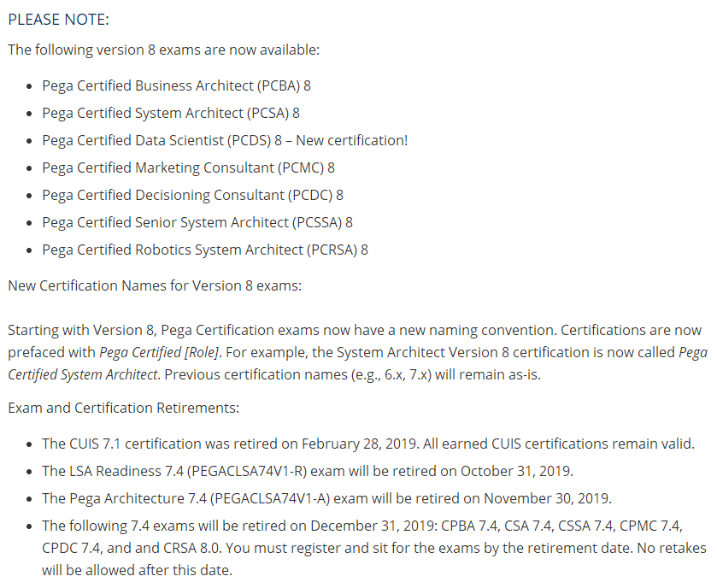This screenshot has height=588, width=717.
Task: Click Exam and Certification Retirements heading
Action: pos(123,408)
